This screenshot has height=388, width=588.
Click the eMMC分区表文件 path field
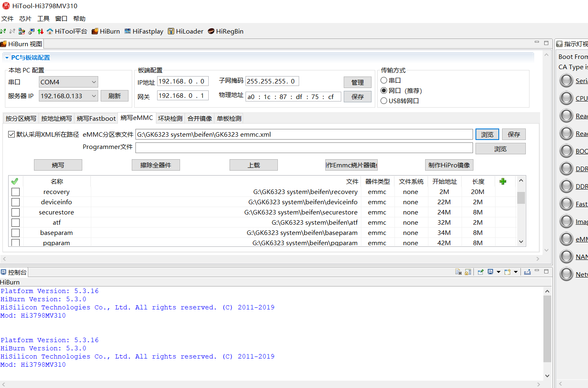click(304, 134)
